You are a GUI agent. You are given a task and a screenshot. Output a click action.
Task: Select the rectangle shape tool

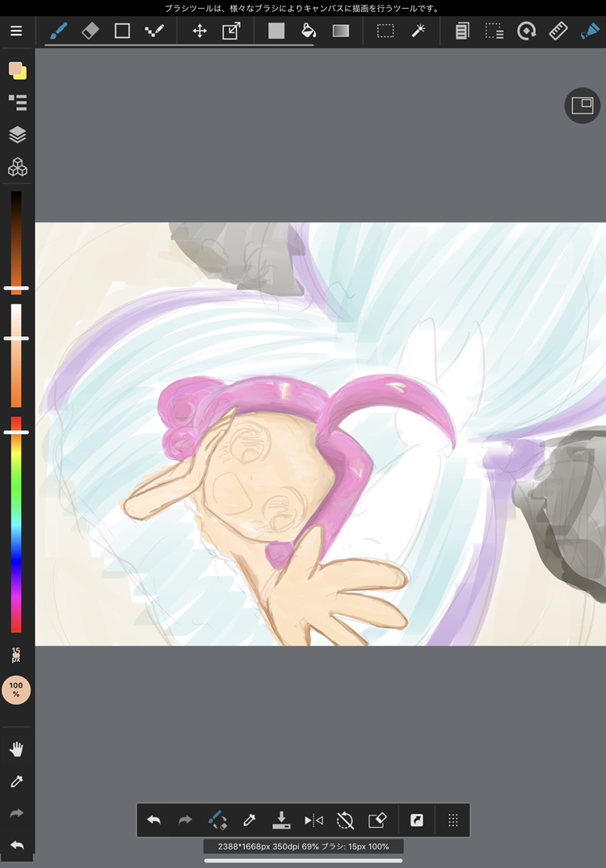coord(122,31)
